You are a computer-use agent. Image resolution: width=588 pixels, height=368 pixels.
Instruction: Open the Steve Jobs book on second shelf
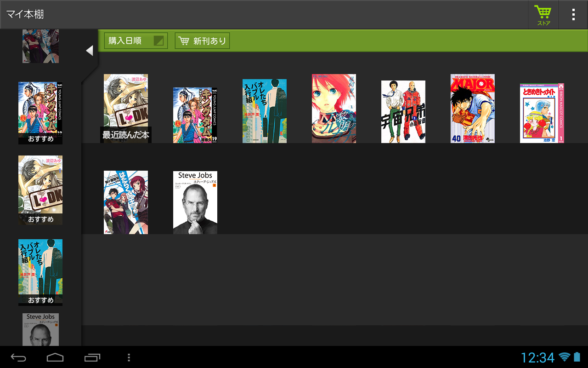pyautogui.click(x=195, y=202)
